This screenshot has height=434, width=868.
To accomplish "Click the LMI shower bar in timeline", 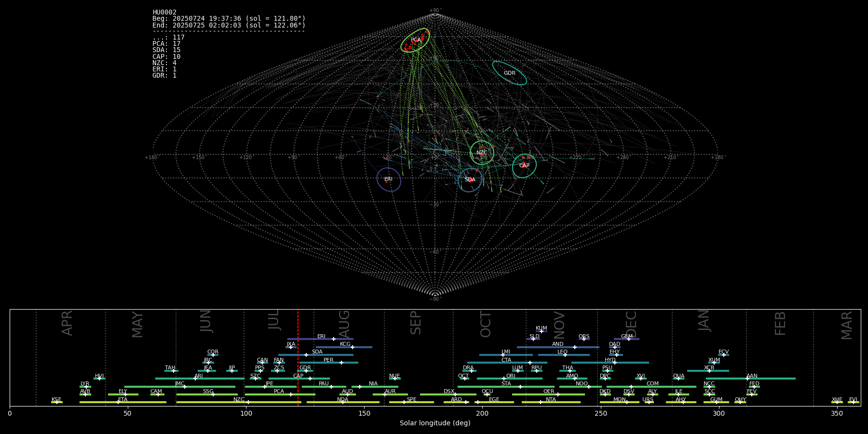I will click(506, 355).
